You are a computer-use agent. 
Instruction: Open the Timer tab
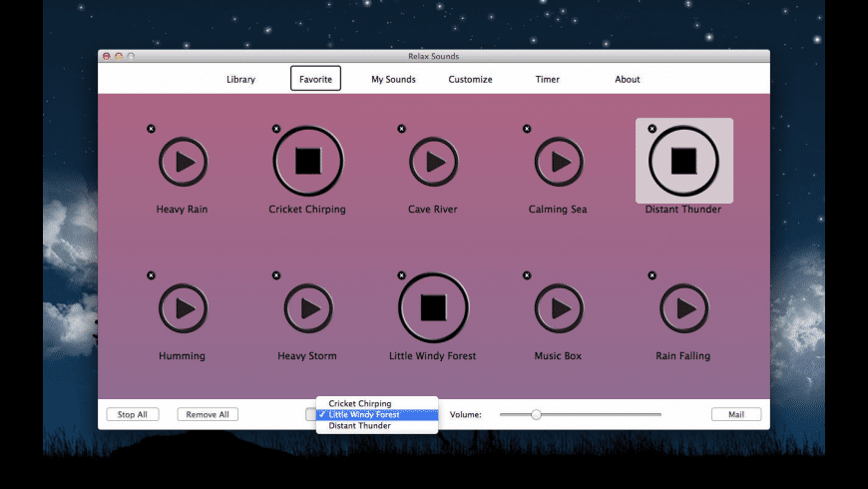click(547, 79)
